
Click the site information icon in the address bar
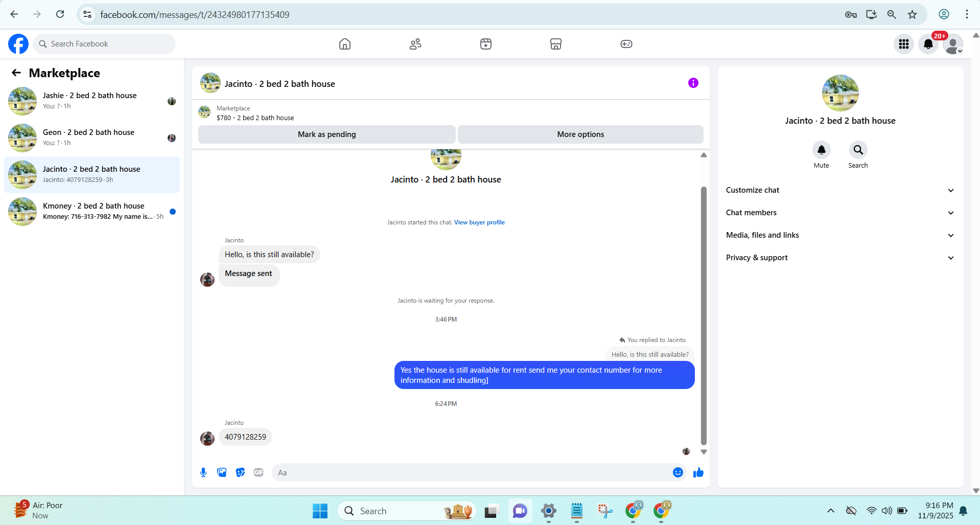click(88, 14)
